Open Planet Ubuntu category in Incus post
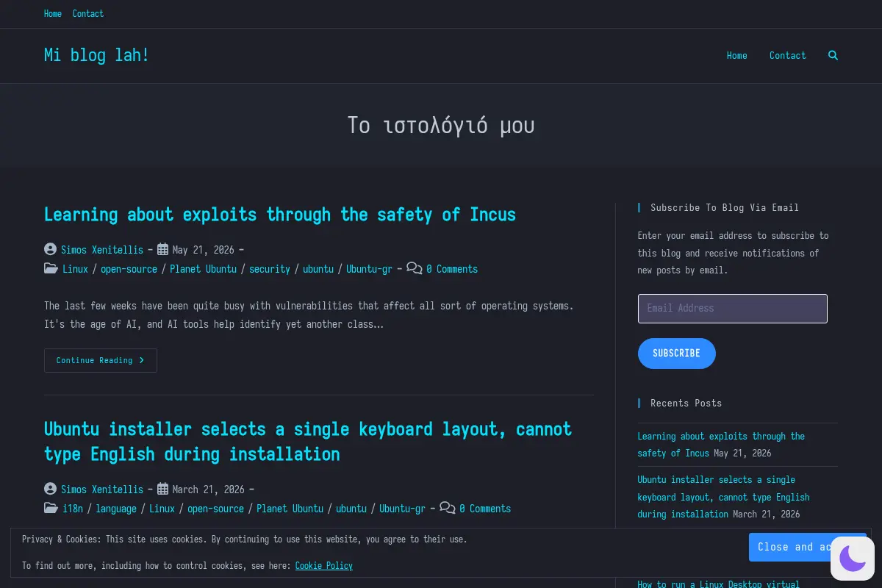Viewport: 882px width, 588px height. 203,269
